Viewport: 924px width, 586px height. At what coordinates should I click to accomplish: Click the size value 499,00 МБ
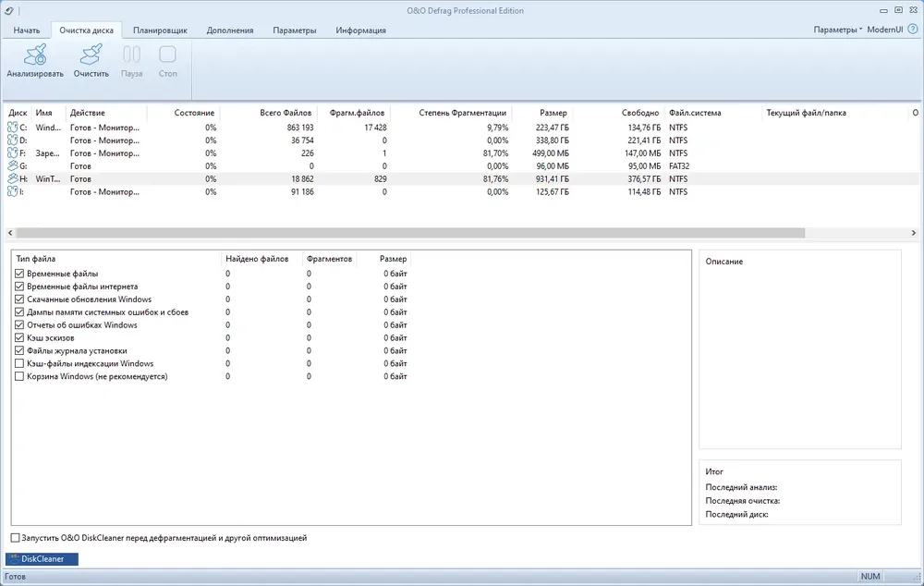551,153
